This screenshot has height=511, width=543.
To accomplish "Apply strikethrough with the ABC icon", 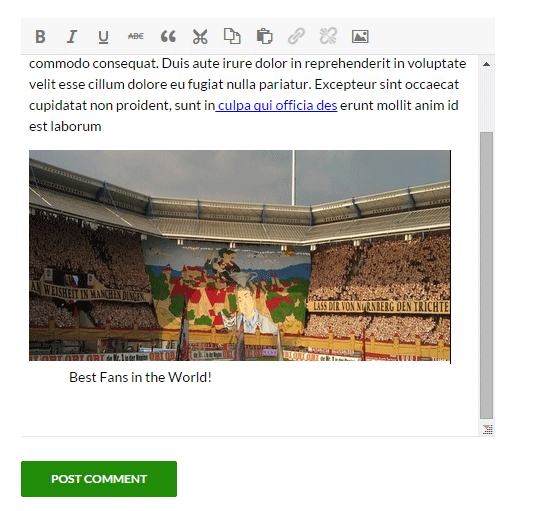I will coord(135,36).
